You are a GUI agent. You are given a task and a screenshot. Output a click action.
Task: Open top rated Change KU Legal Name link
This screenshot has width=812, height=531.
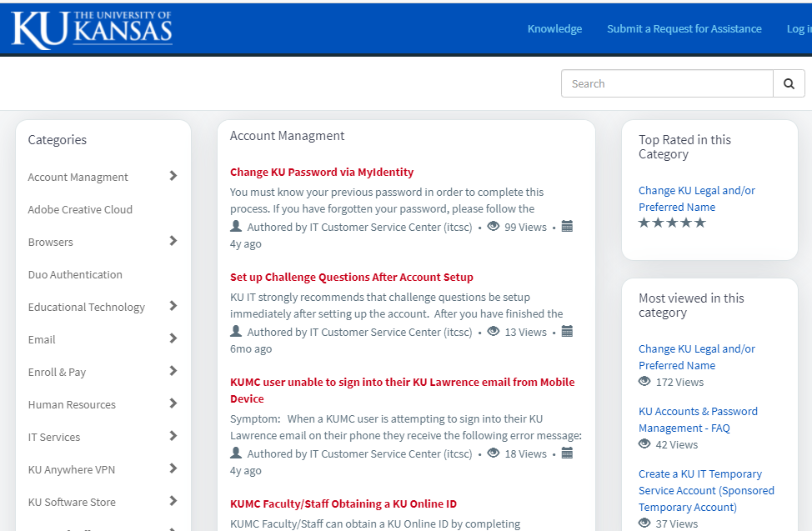pos(696,198)
